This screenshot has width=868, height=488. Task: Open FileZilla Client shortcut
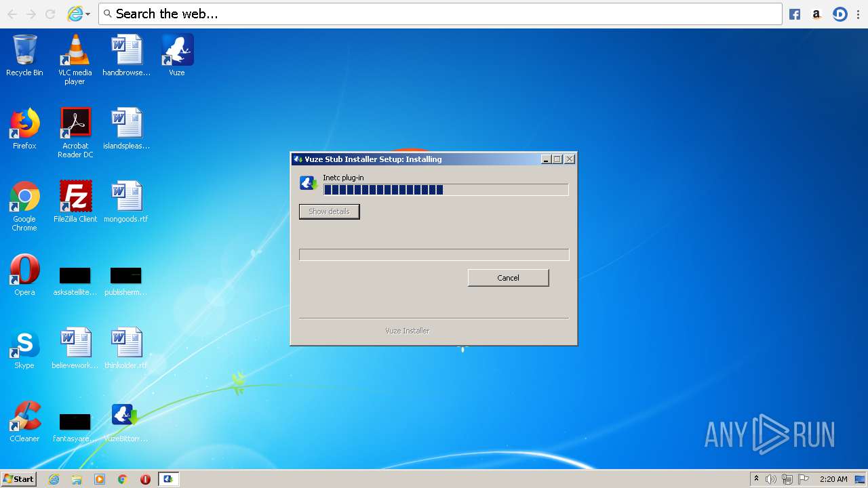[x=75, y=202]
